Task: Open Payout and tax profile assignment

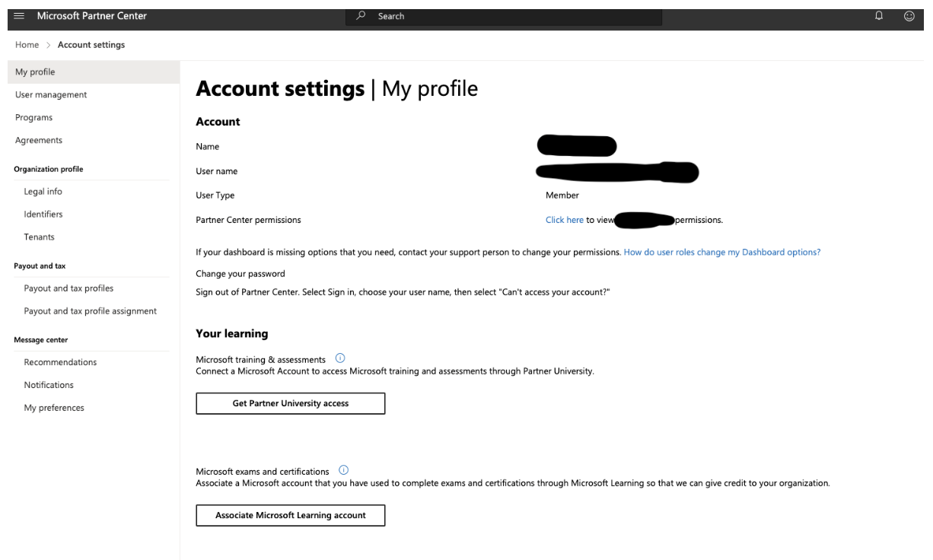Action: click(x=90, y=311)
